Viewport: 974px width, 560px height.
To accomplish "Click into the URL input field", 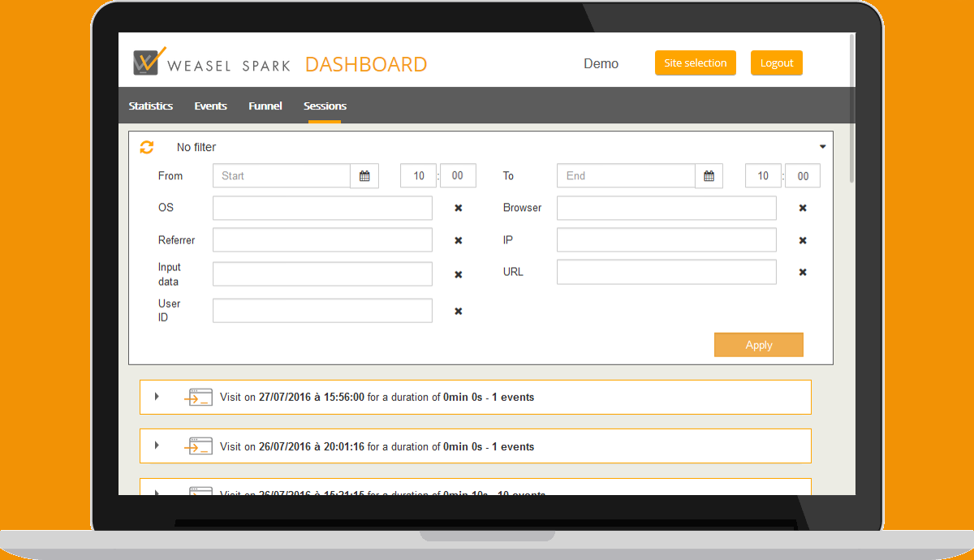I will [666, 272].
